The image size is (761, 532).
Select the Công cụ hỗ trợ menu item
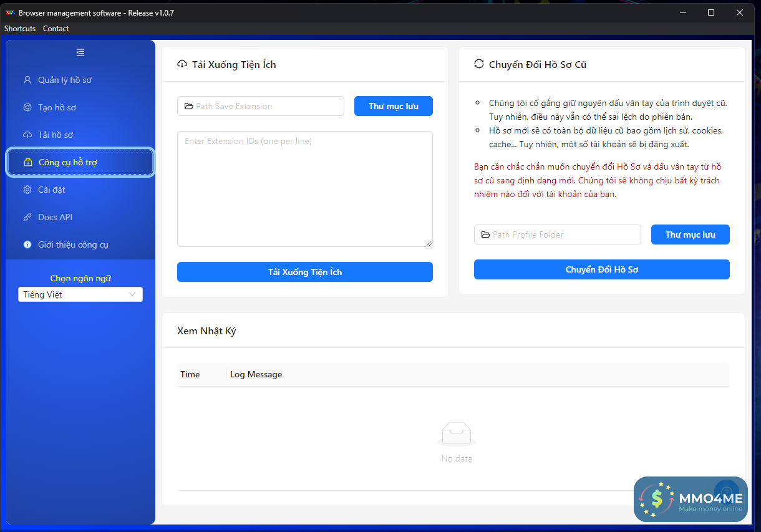pyautogui.click(x=80, y=162)
